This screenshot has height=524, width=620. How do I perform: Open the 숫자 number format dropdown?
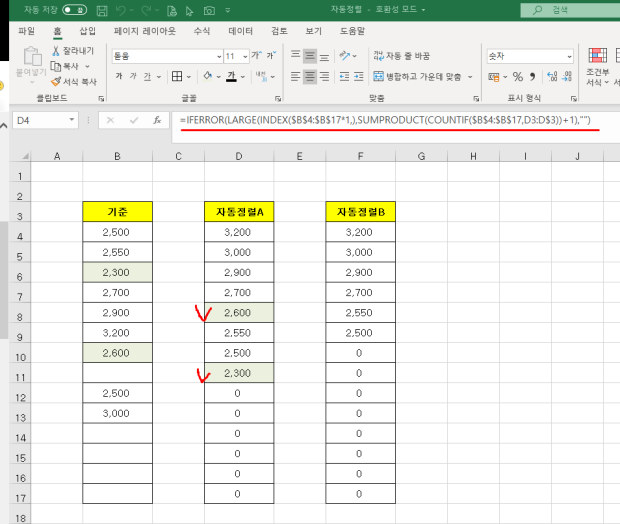pos(570,56)
